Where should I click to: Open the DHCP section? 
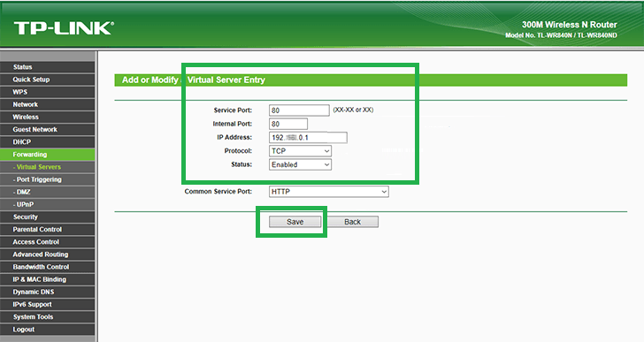pos(48,142)
